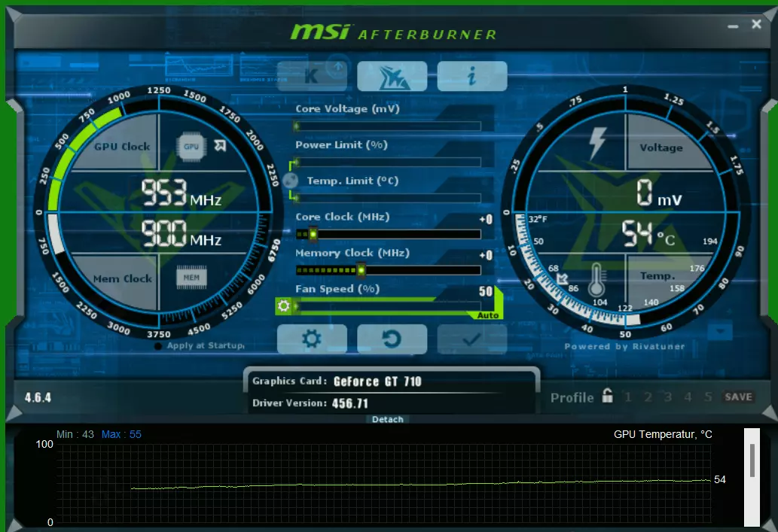
Task: Click the arrow icon beside GPU chip
Action: [220, 145]
